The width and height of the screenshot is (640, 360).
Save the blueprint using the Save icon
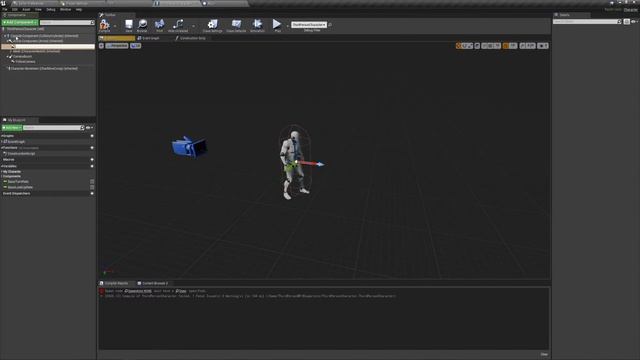point(129,25)
